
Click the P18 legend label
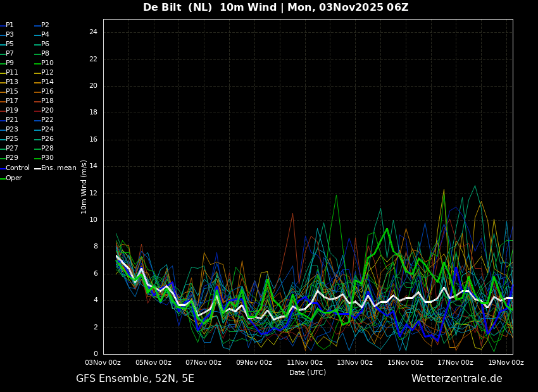[x=47, y=101]
